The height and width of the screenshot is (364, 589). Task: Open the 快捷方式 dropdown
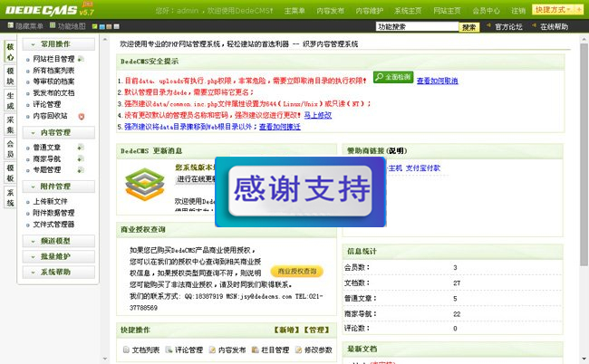tap(554, 9)
